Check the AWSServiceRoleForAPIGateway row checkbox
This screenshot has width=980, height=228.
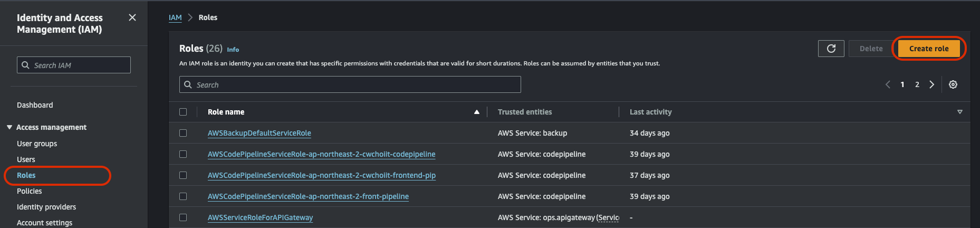(x=183, y=217)
